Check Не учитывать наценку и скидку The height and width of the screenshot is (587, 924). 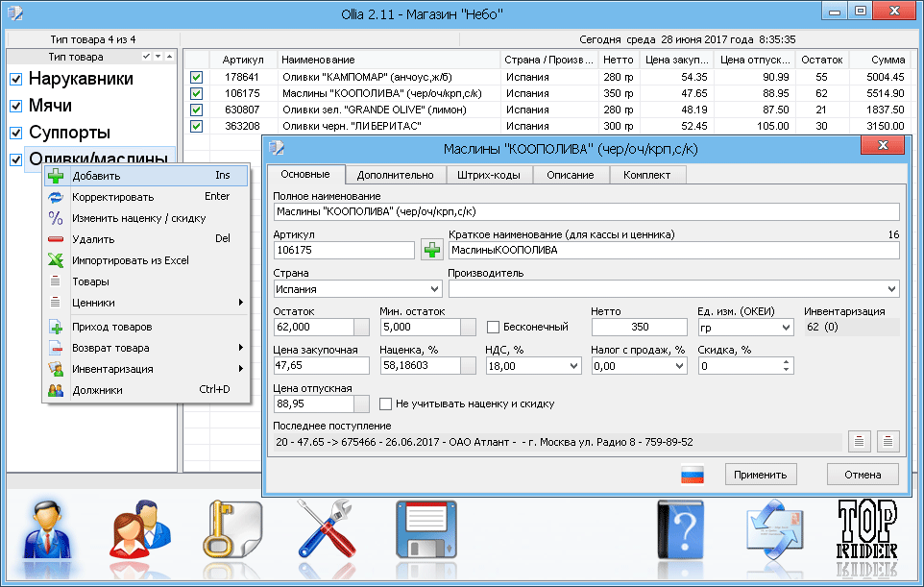click(x=385, y=404)
